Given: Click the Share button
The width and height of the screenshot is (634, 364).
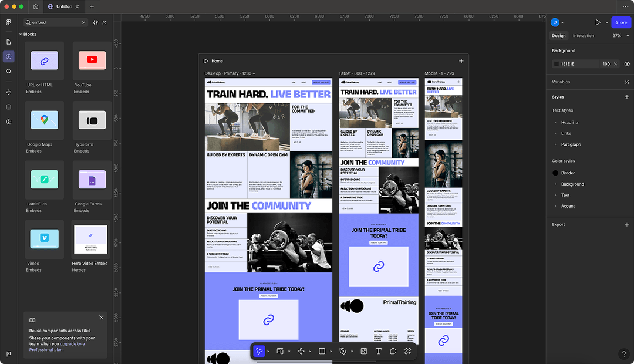Looking at the screenshot, I should click(x=621, y=22).
